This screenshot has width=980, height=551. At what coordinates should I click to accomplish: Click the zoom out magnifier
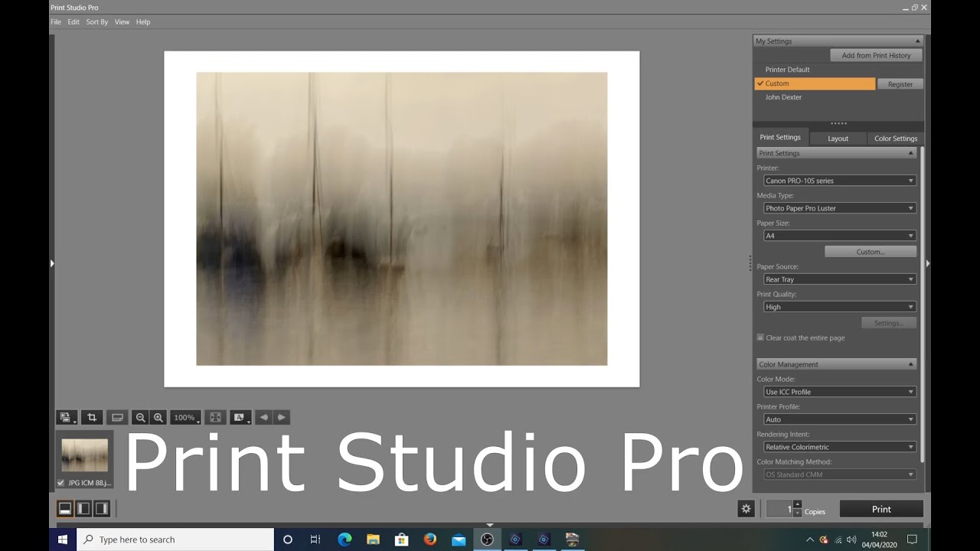(140, 417)
